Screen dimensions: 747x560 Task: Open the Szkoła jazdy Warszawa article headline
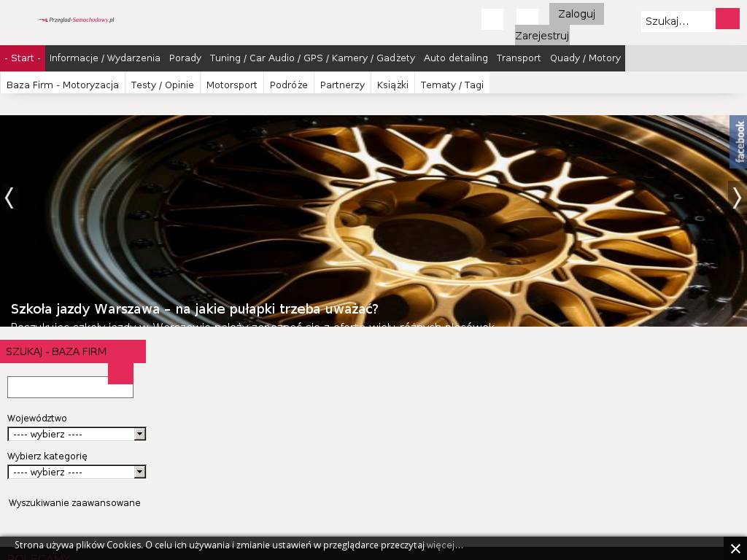[x=194, y=308]
